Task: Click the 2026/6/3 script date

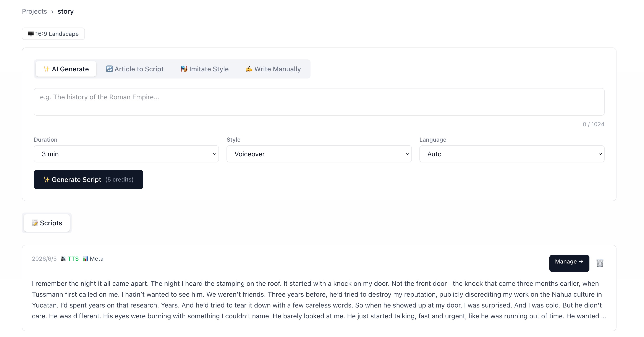Action: coord(44,259)
